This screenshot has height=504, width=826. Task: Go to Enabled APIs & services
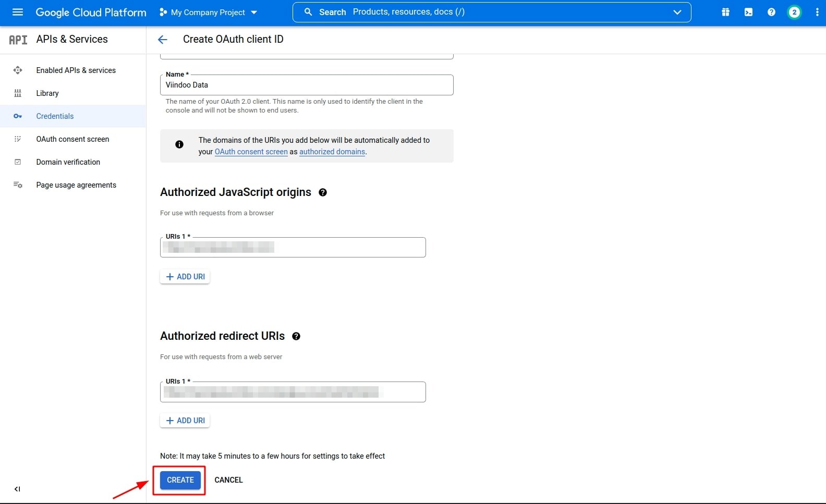point(76,70)
